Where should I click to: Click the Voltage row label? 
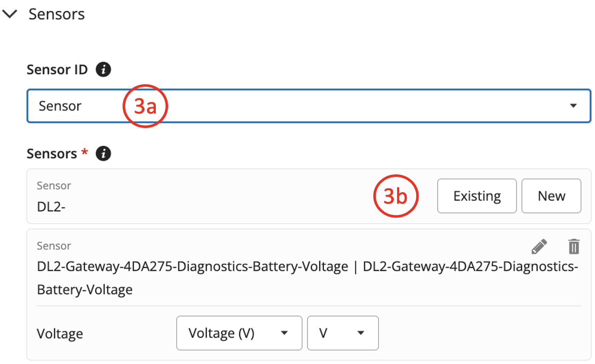coord(60,333)
